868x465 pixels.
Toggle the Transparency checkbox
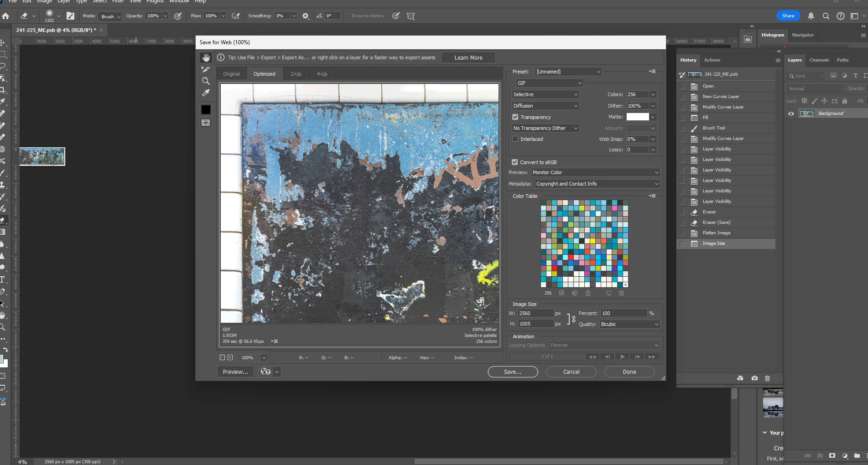(515, 117)
